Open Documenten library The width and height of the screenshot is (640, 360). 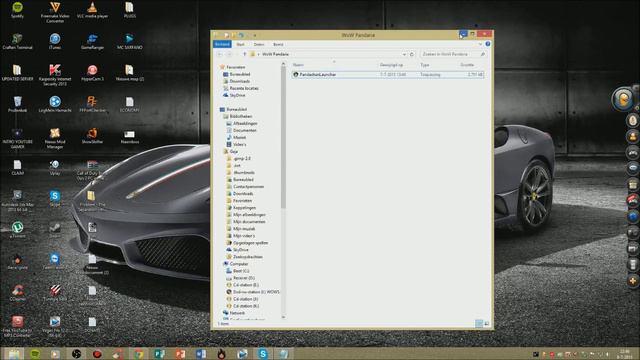244,130
